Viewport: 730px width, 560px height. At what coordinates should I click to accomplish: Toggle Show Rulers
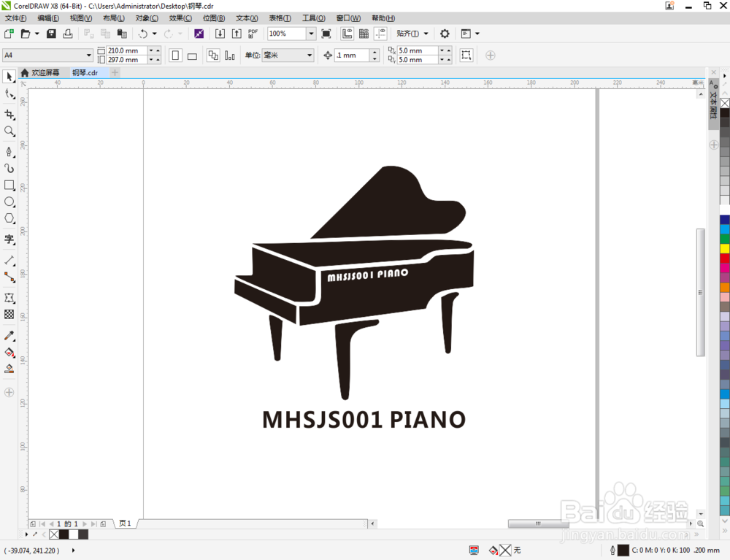[x=347, y=34]
